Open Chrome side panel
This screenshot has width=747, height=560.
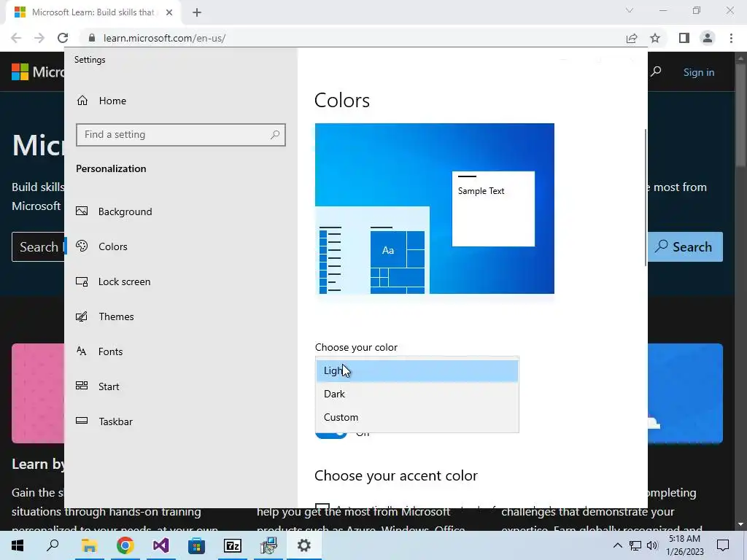pyautogui.click(x=684, y=38)
